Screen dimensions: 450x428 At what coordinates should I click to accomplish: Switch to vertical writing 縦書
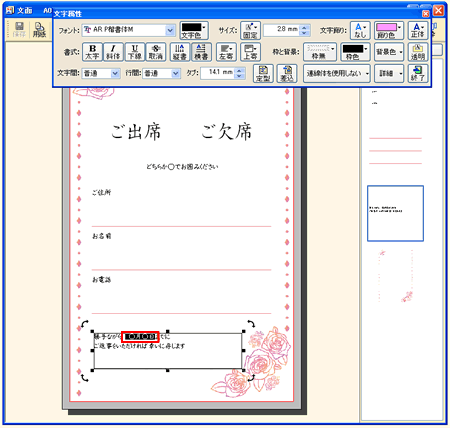(x=180, y=52)
